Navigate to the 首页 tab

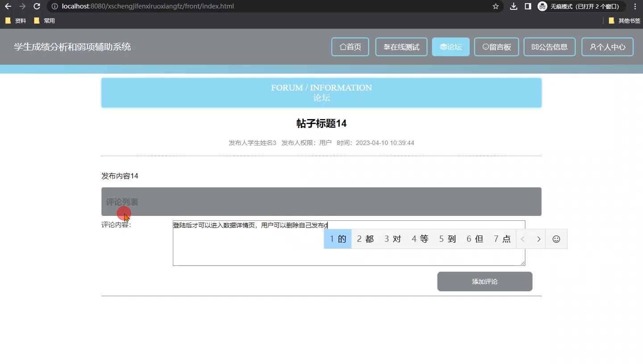(x=350, y=47)
